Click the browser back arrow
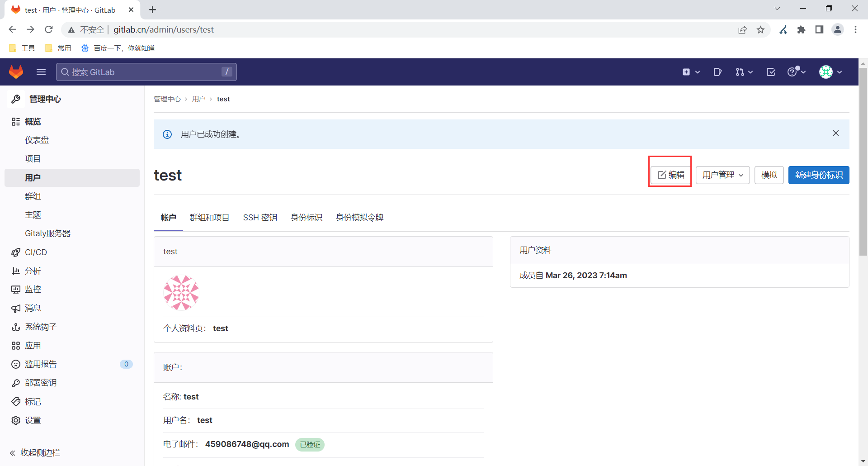Screen dimensions: 868x466 pos(12,29)
